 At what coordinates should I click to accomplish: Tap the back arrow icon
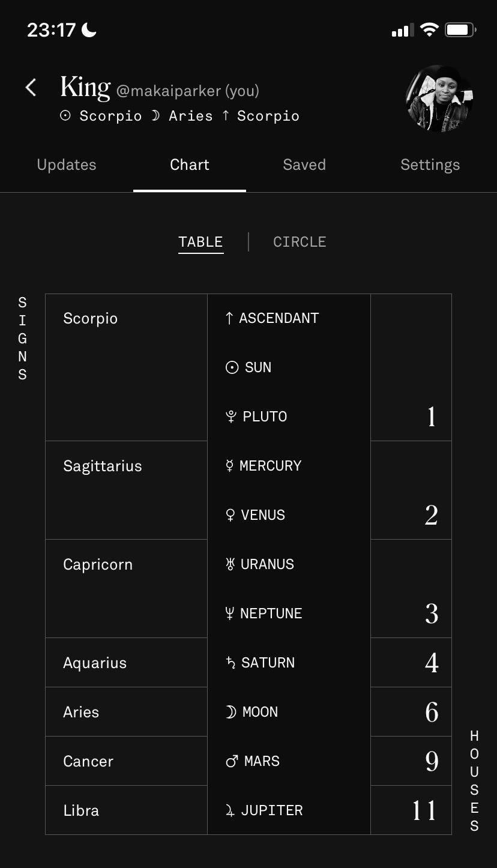[x=31, y=88]
